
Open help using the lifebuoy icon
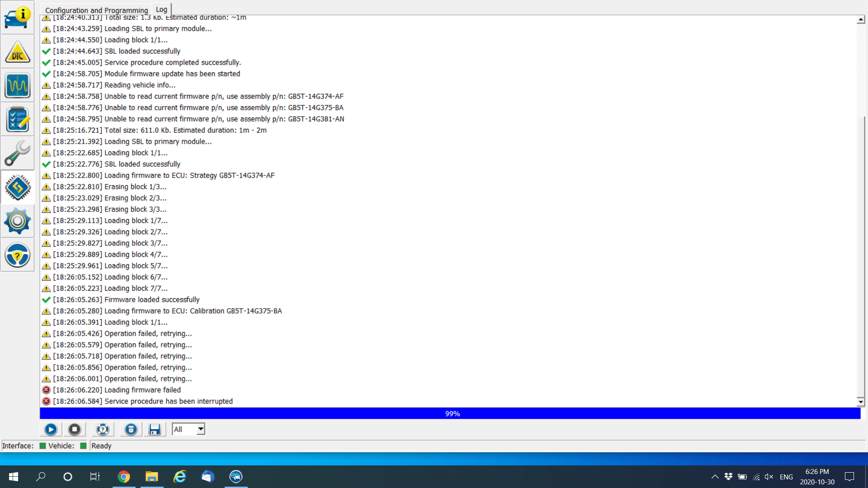(103, 429)
